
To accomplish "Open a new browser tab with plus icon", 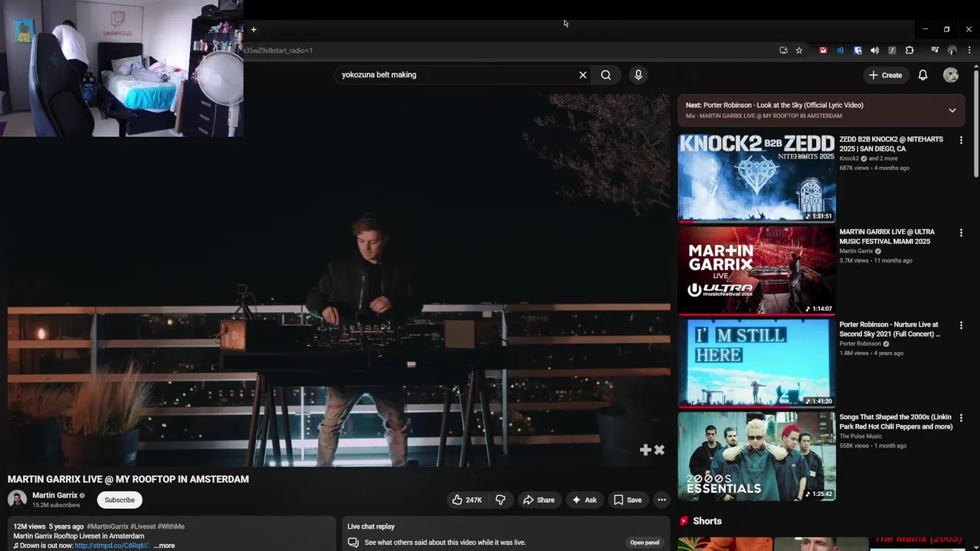I will coord(253,30).
